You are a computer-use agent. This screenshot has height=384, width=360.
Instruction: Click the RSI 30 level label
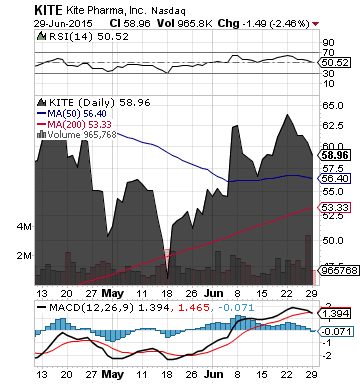pyautogui.click(x=328, y=73)
